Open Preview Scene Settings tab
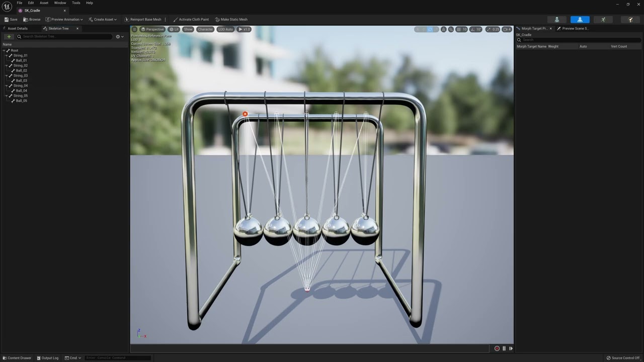This screenshot has height=362, width=644. point(573,29)
